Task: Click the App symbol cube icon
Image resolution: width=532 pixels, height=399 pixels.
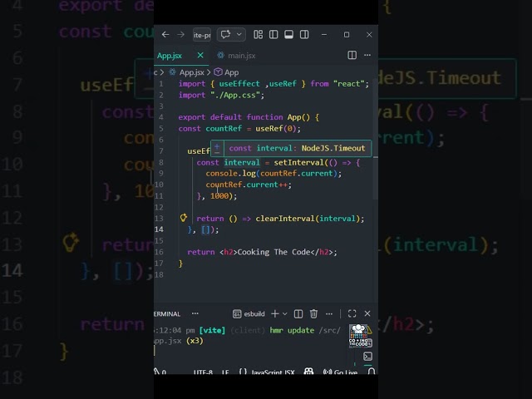Action: point(218,72)
